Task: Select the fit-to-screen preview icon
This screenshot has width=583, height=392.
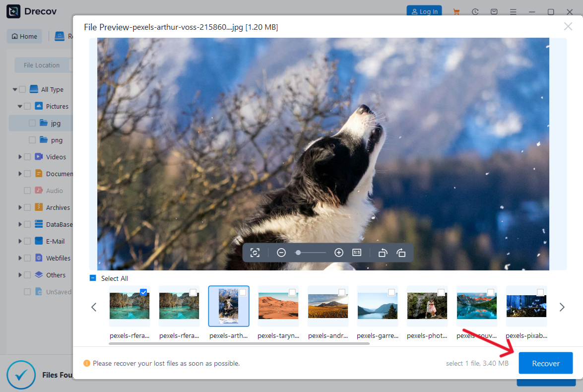Action: click(255, 253)
